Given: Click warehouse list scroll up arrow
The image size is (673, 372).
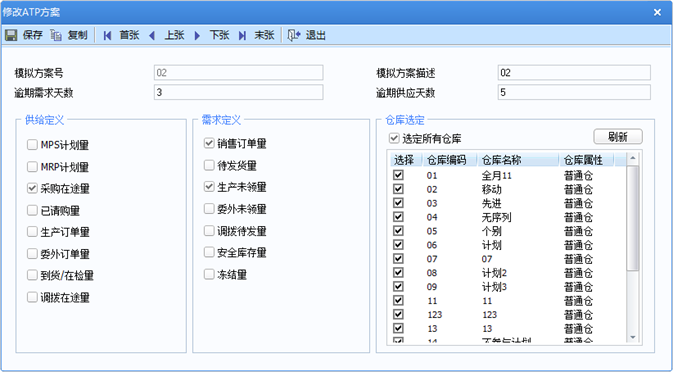Looking at the screenshot, I should 633,159.
